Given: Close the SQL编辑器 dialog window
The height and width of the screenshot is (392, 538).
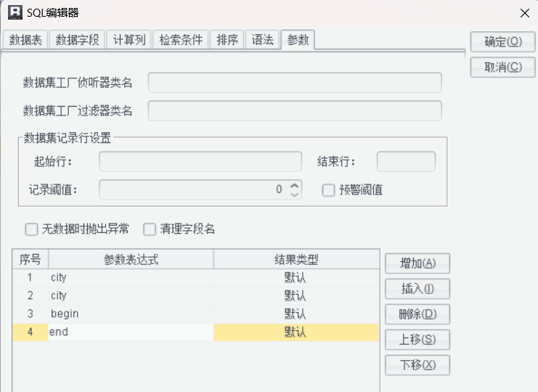Looking at the screenshot, I should click(525, 12).
